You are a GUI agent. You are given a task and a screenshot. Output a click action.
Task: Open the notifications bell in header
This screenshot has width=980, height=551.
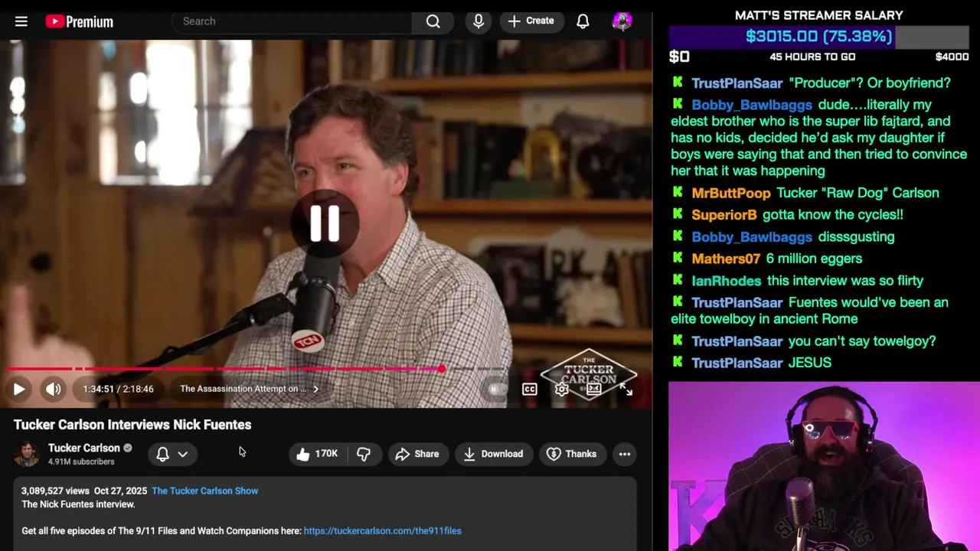coord(583,21)
